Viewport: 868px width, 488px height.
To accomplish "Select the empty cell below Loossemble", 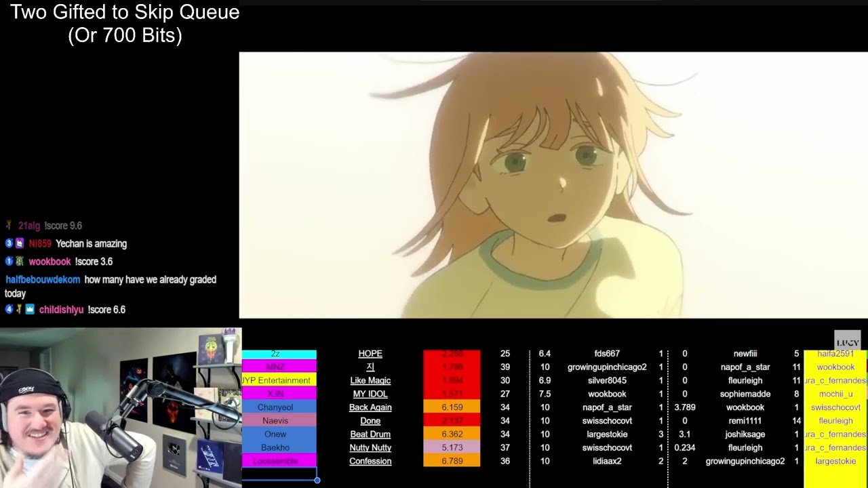I will (279, 474).
